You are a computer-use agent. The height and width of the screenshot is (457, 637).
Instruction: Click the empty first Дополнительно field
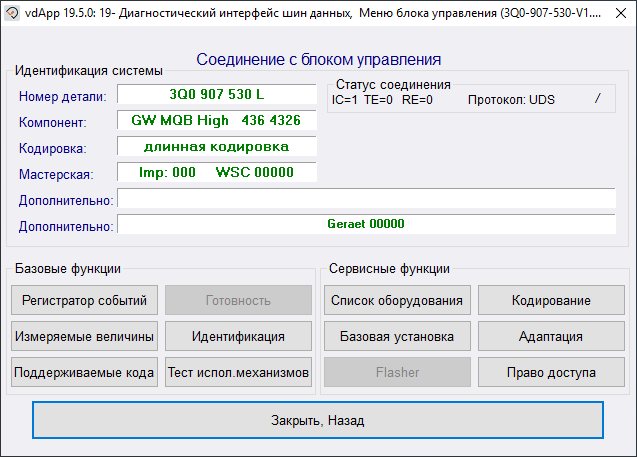tap(366, 199)
